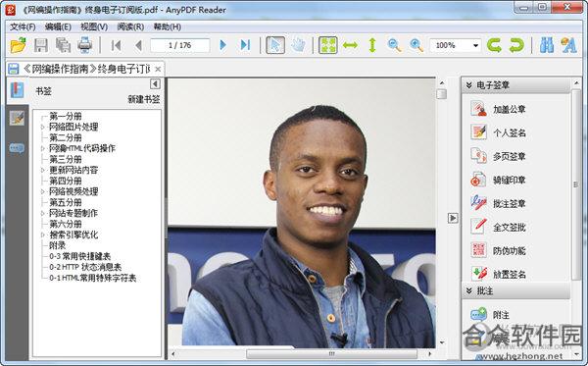588x366 pixels.
Task: Select bookmark 第一分册
Action: click(x=66, y=116)
